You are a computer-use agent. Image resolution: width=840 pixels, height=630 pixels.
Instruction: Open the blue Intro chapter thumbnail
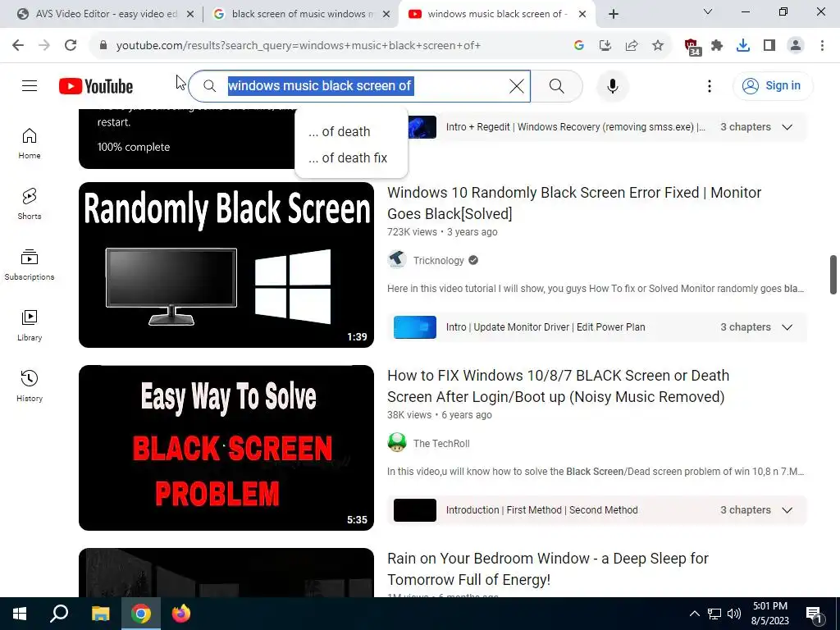pos(414,326)
